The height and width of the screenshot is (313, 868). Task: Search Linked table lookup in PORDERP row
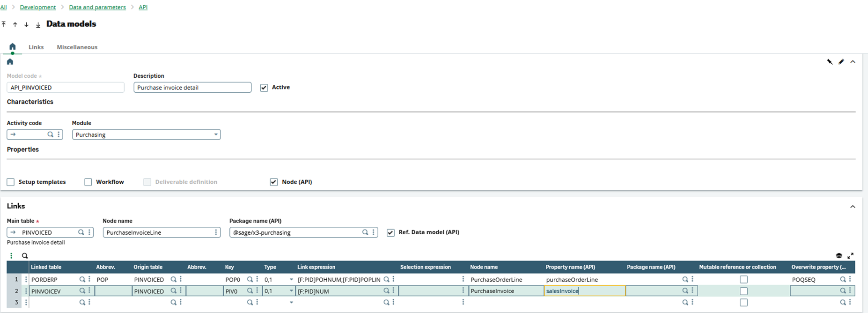tap(82, 279)
